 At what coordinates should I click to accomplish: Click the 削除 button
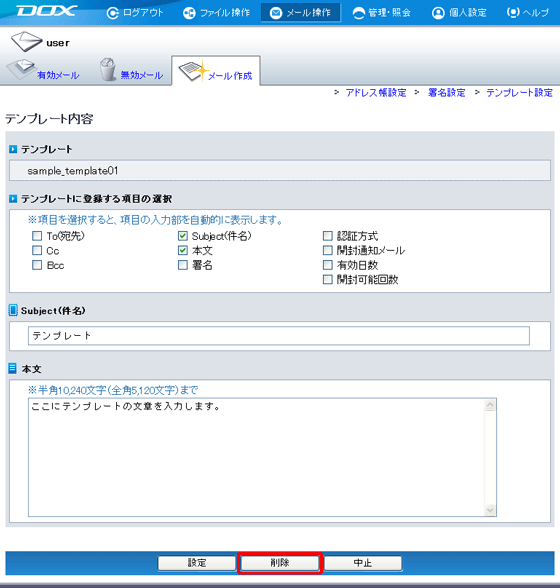279,563
